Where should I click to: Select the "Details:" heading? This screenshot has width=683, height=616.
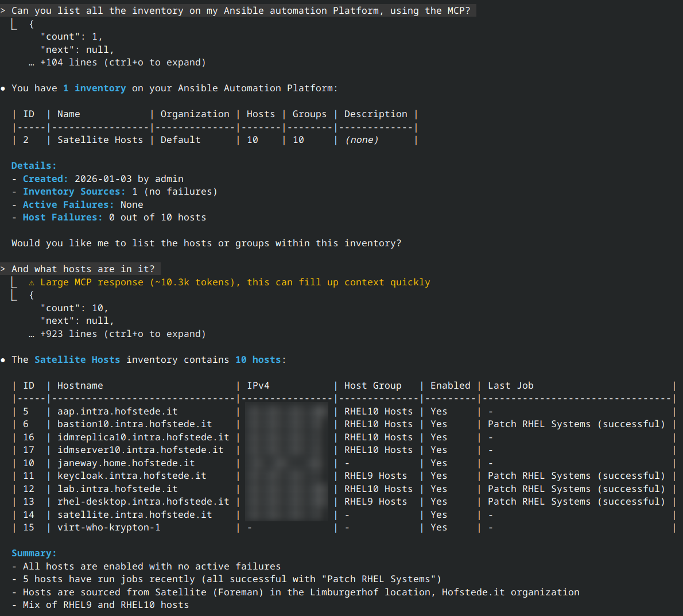(x=34, y=166)
